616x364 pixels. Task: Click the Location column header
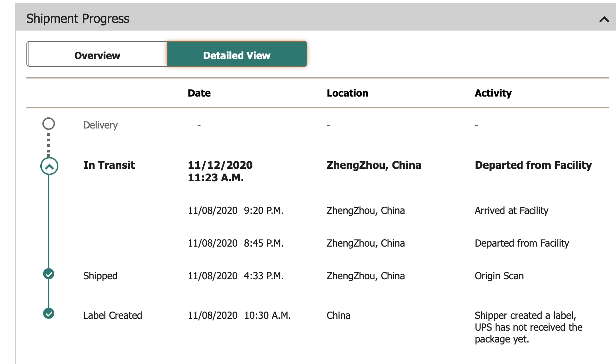[347, 93]
